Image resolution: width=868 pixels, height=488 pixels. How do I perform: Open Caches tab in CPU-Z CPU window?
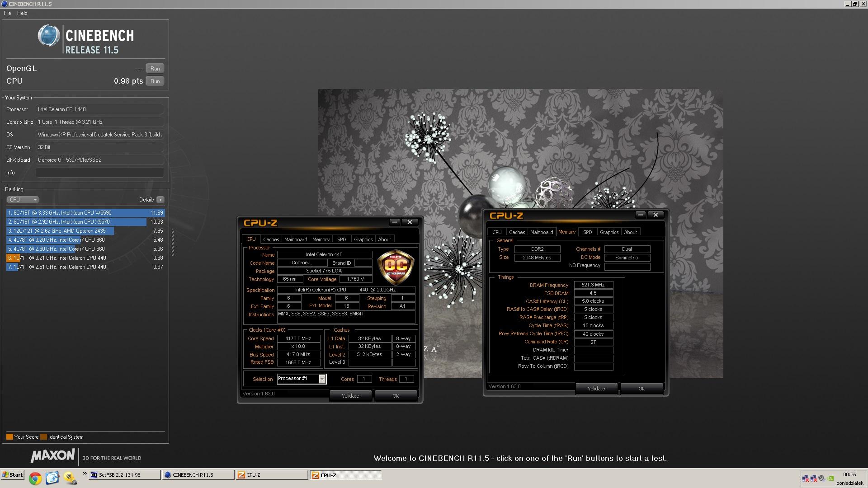point(271,239)
